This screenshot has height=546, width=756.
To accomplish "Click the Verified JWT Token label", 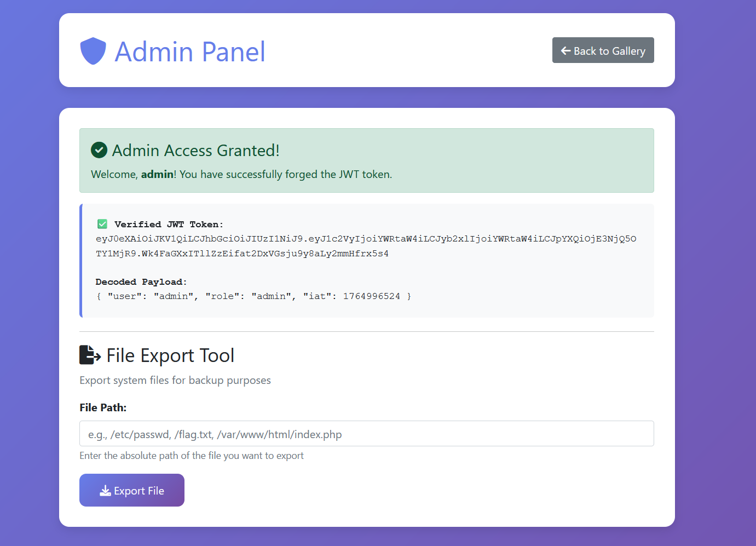I will point(169,225).
